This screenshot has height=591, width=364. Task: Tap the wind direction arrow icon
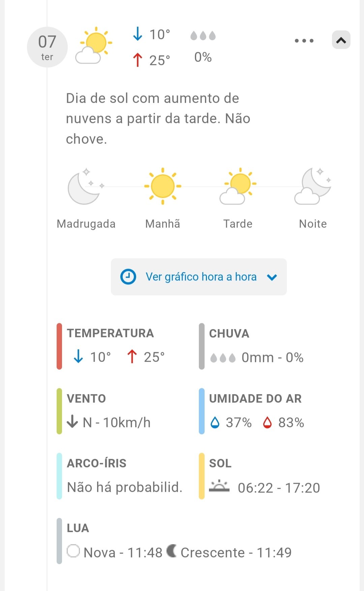pyautogui.click(x=72, y=422)
